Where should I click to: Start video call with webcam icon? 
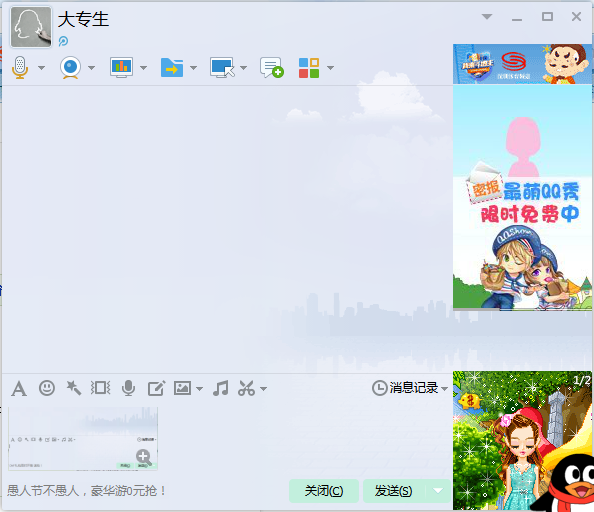tap(70, 68)
